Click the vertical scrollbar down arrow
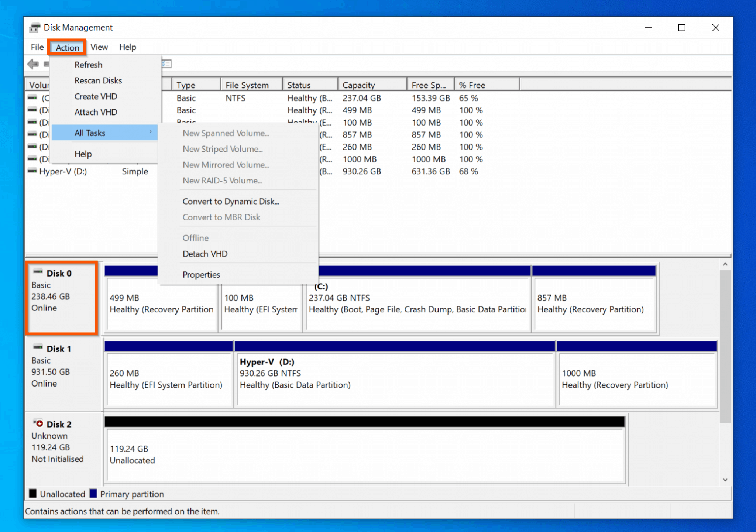This screenshot has width=756, height=532. tap(726, 480)
